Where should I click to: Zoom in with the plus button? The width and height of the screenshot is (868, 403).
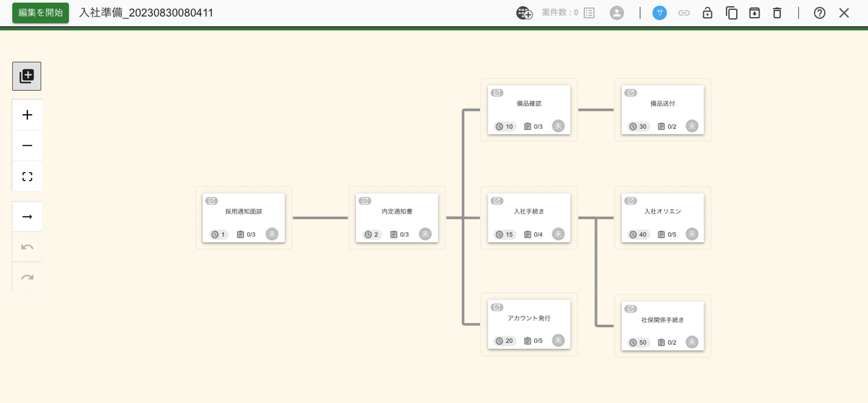tap(27, 115)
